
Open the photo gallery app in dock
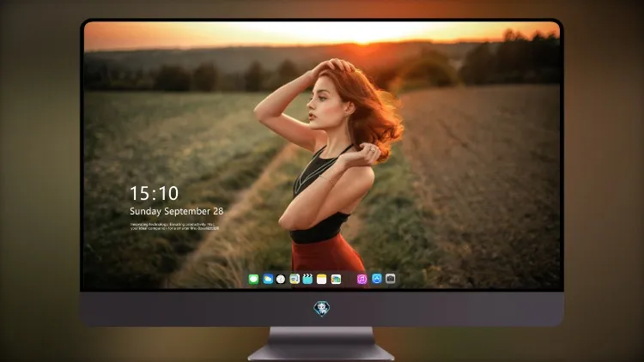[336, 280]
